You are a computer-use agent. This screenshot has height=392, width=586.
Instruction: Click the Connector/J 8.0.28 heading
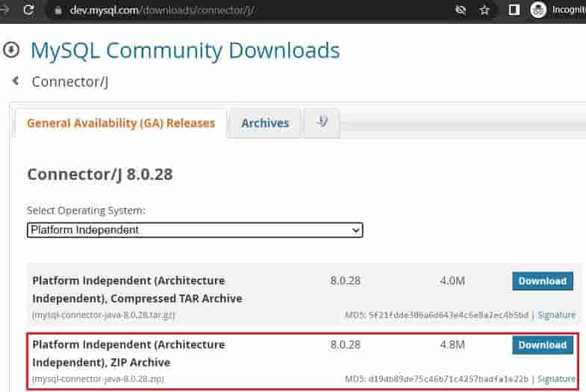coord(100,174)
